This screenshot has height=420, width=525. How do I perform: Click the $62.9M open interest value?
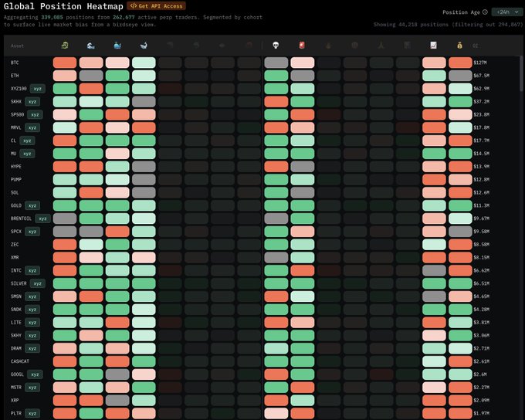click(482, 89)
